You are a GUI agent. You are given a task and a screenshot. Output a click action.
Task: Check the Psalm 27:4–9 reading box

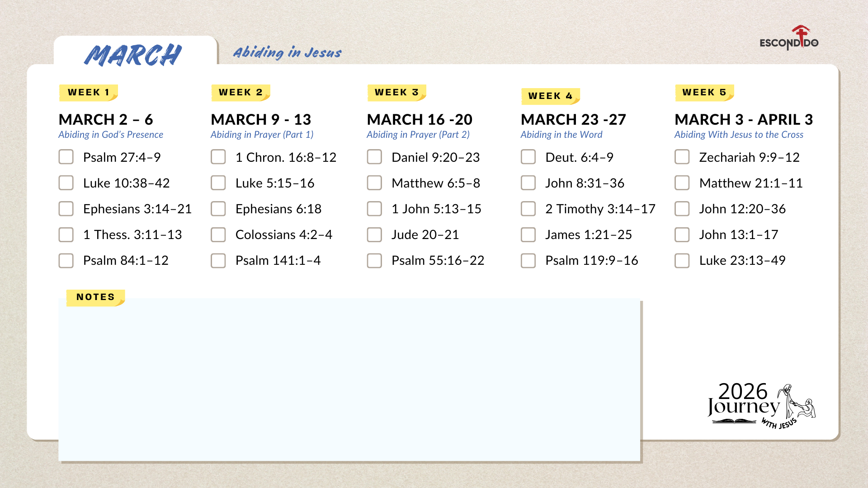[66, 157]
